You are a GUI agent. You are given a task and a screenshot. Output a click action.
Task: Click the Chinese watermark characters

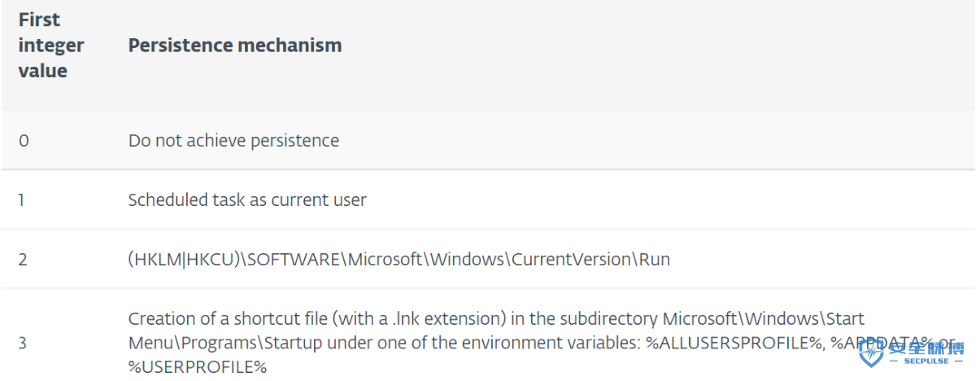click(925, 349)
